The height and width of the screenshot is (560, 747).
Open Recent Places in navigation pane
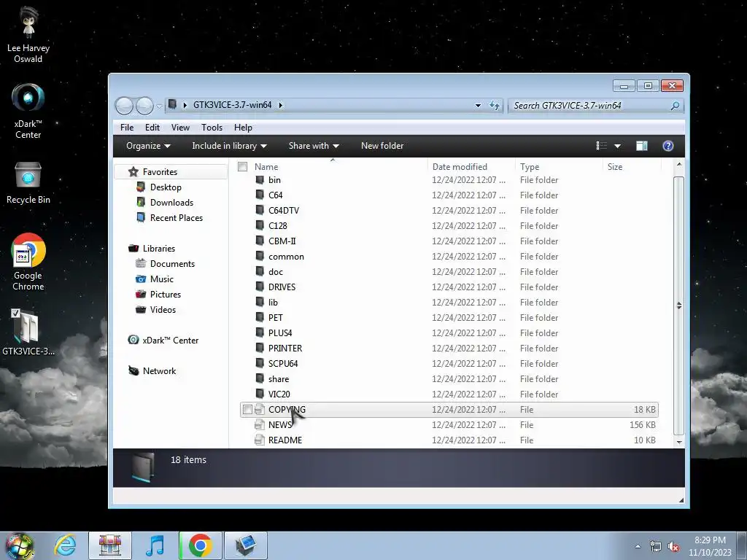tap(176, 217)
